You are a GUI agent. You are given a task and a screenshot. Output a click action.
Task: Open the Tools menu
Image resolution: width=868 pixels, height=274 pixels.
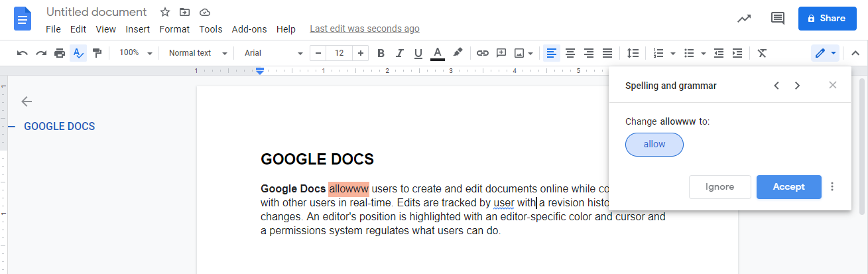211,29
